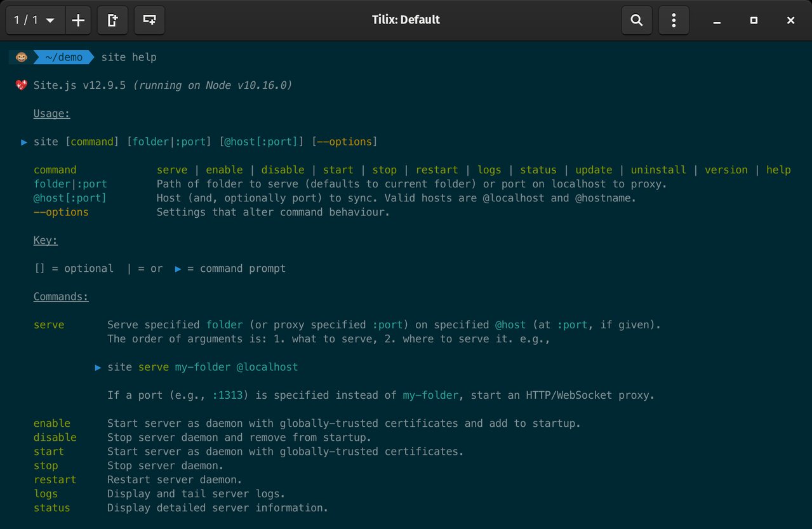Viewport: 812px width, 529px height.
Task: Click the 'Tilix: Default' window title
Action: [x=406, y=20]
